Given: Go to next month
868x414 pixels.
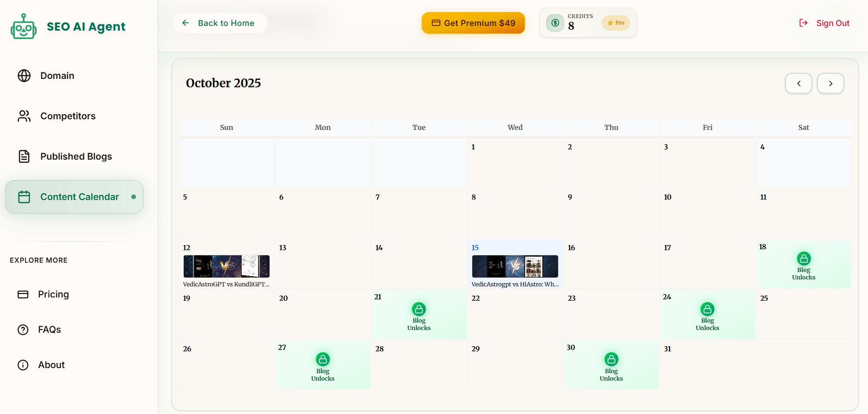Looking at the screenshot, I should [830, 84].
